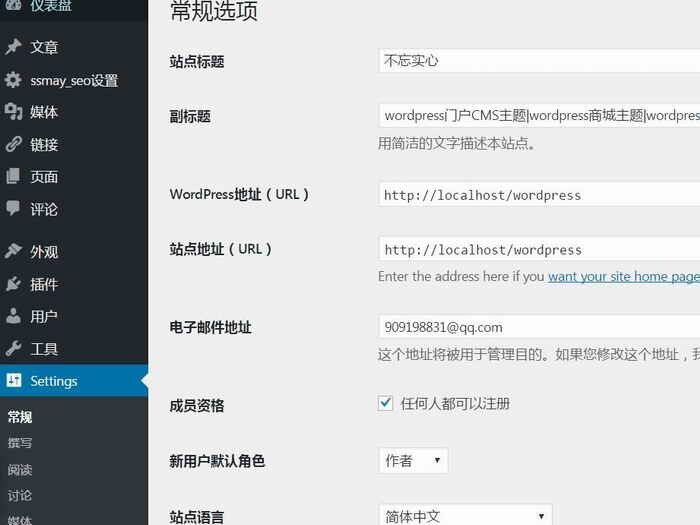This screenshot has width=700, height=525.
Task: Select the pages icon beside 页面
Action: point(13,177)
